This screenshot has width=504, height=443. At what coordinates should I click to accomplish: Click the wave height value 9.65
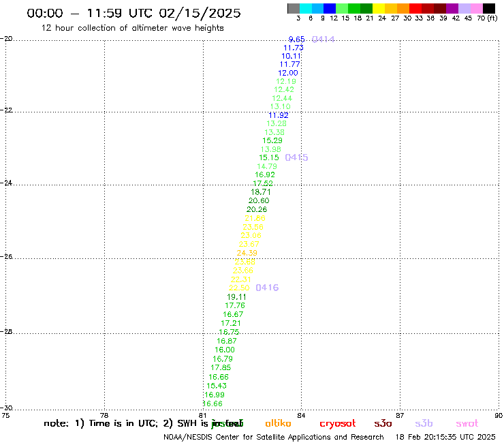pos(296,40)
